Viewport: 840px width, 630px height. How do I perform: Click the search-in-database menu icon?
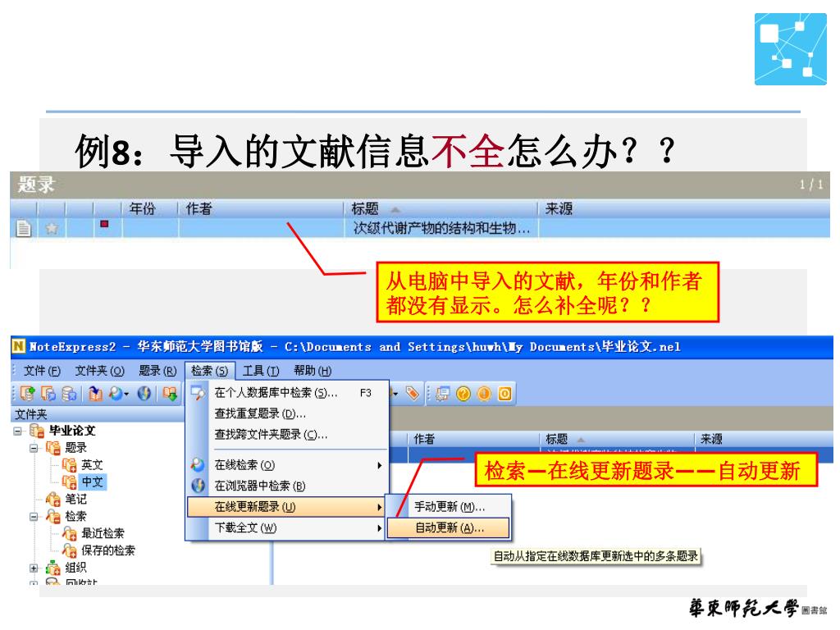[x=198, y=393]
